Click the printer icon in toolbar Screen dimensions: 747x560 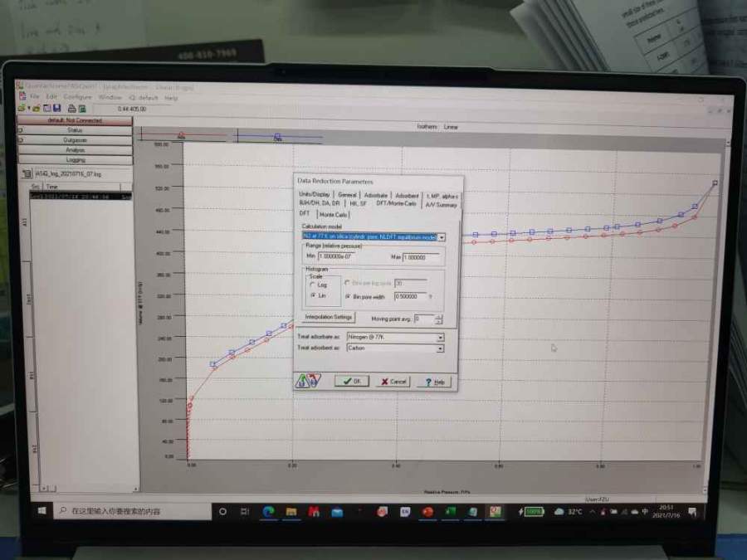coord(72,109)
